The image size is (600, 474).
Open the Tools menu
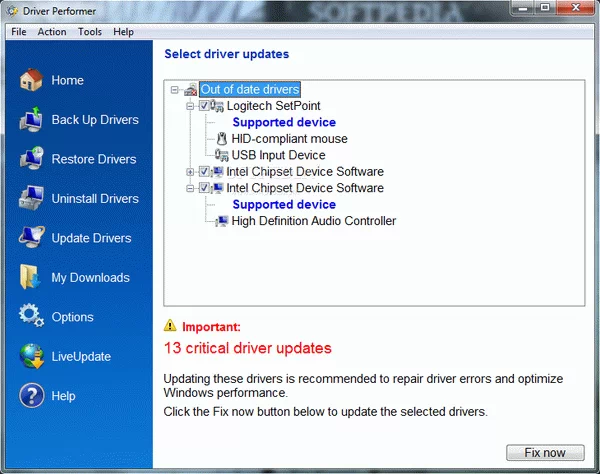coord(90,32)
